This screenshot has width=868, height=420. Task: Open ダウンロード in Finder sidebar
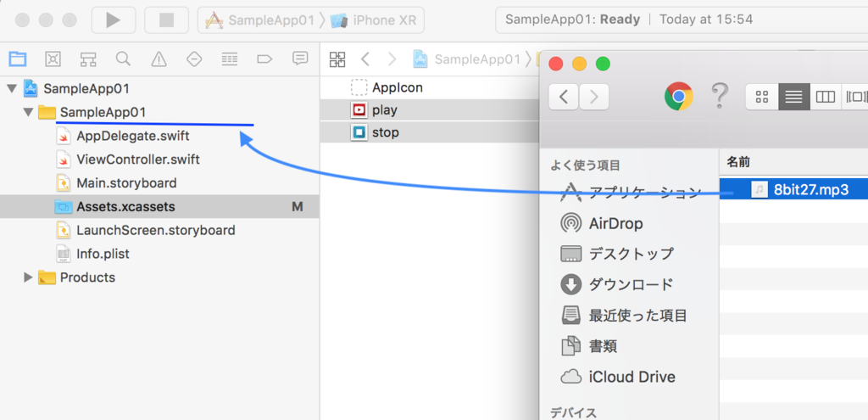[617, 285]
